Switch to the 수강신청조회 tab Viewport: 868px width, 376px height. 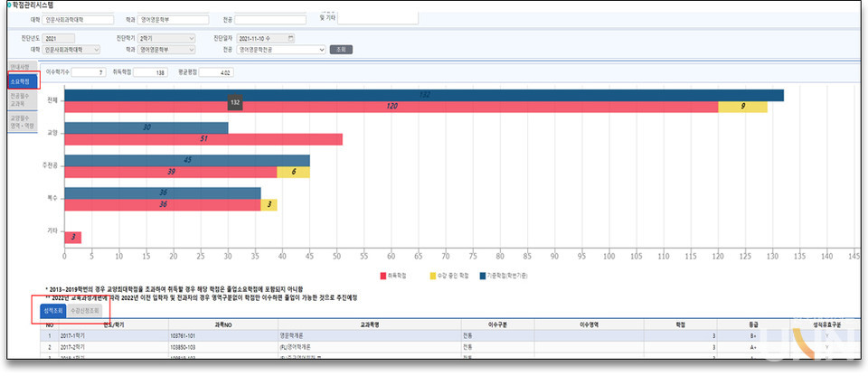84,311
